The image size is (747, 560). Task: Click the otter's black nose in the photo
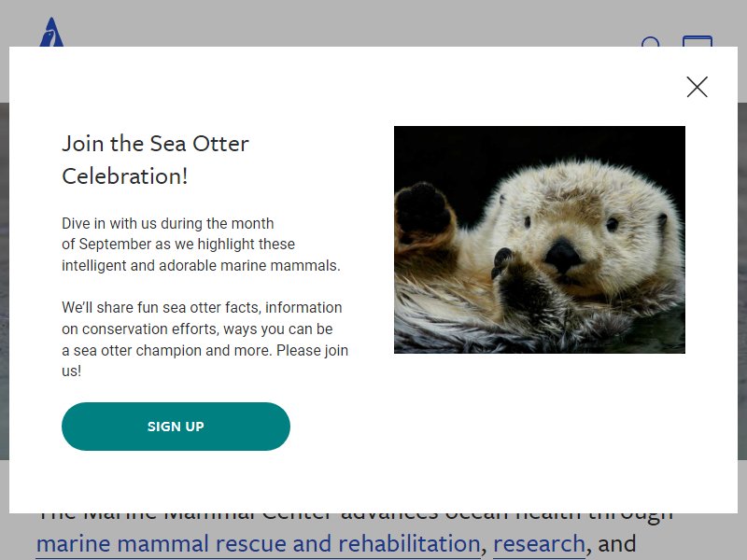click(563, 254)
